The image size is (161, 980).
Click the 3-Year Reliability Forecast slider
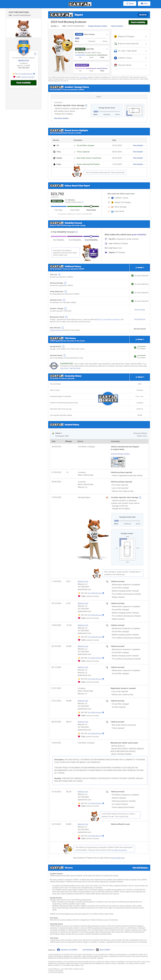(75, 236)
